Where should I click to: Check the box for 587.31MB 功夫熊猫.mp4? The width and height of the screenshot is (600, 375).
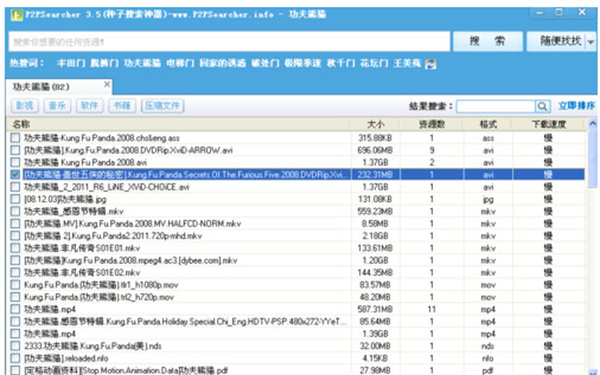15,309
